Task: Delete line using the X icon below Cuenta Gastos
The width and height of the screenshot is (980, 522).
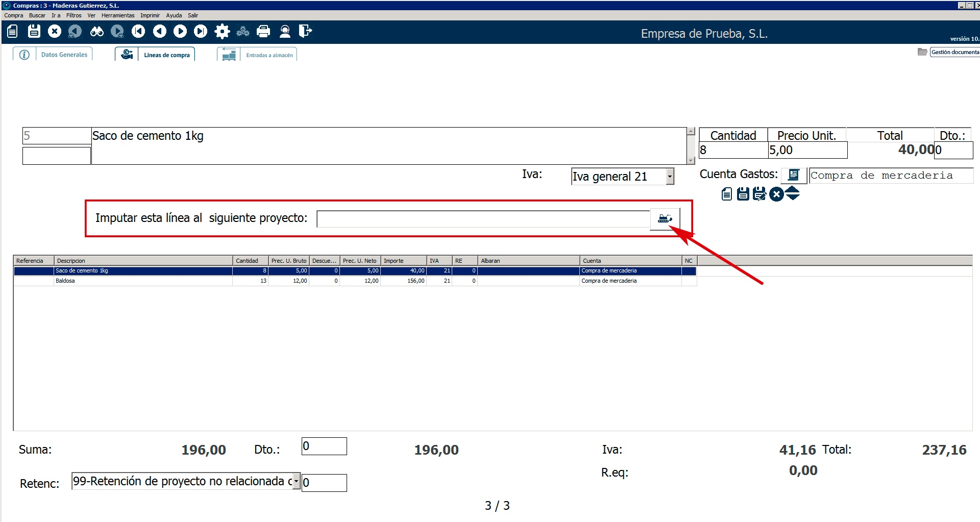Action: pyautogui.click(x=776, y=194)
